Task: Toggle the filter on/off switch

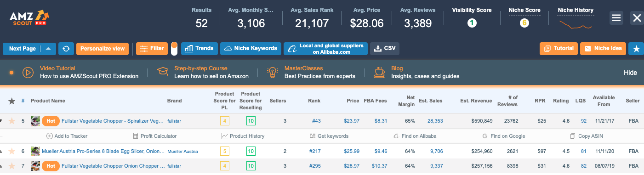Action: click(x=174, y=49)
